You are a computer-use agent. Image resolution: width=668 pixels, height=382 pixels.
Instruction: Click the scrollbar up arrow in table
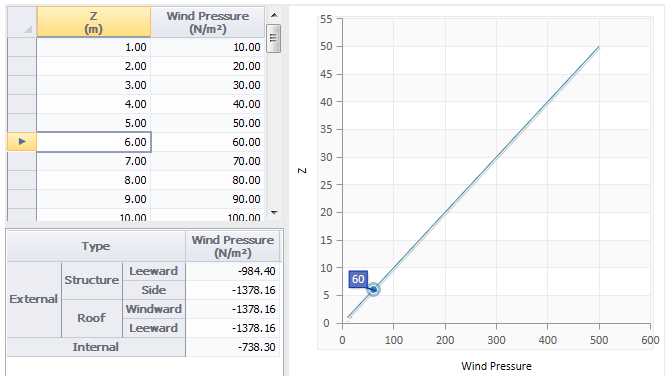pyautogui.click(x=274, y=15)
